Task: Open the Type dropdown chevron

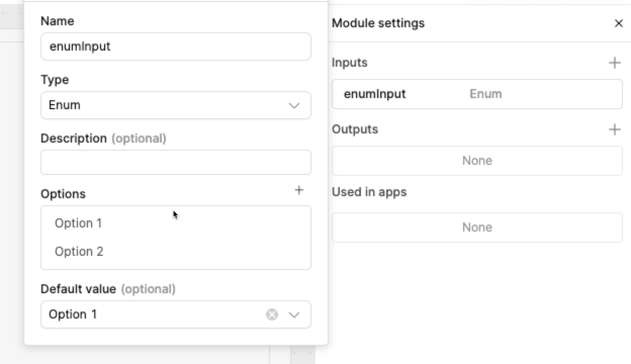Action: click(x=294, y=105)
